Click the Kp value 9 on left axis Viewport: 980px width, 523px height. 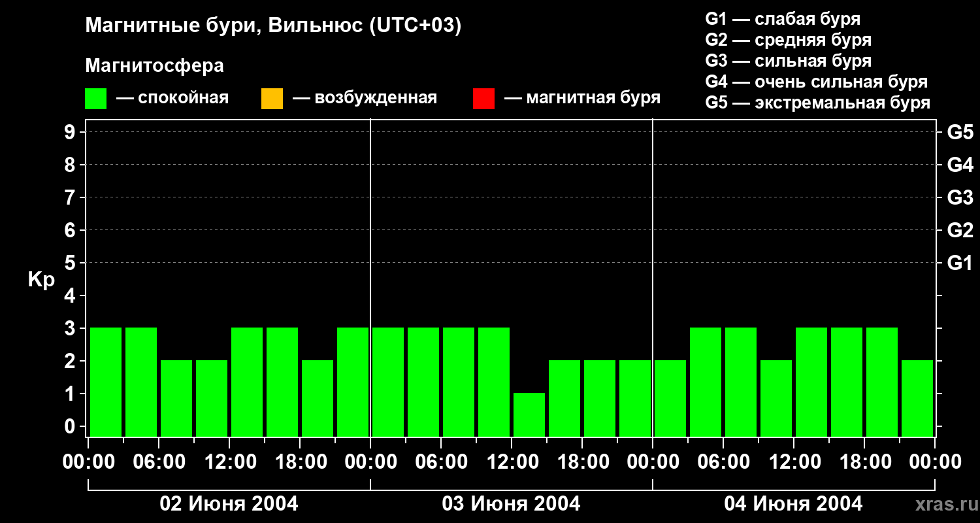coord(71,132)
